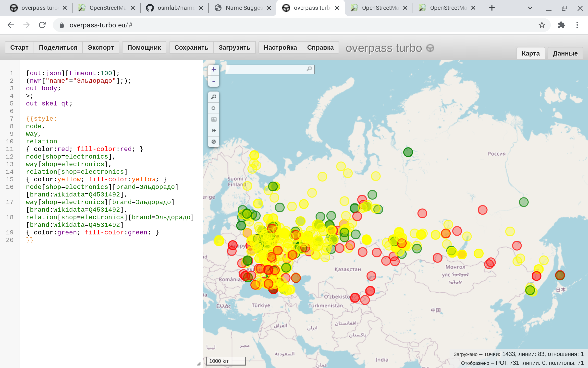Click the site lock icon in address bar
The width and height of the screenshot is (588, 368).
[62, 25]
